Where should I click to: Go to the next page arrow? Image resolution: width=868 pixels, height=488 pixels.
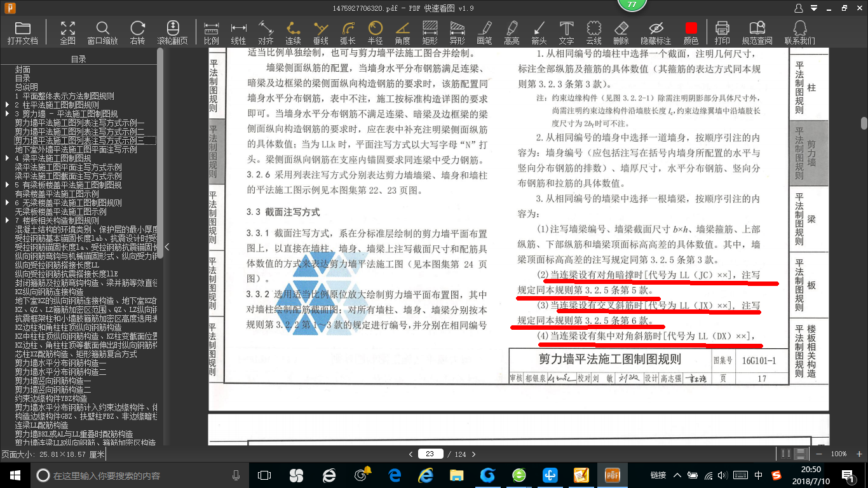tap(473, 454)
